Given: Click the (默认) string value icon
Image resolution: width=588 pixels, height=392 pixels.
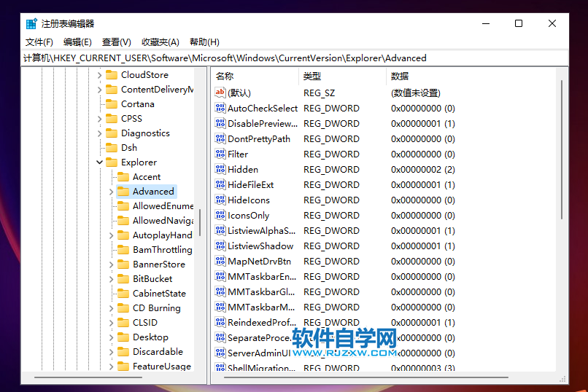Looking at the screenshot, I should pyautogui.click(x=220, y=93).
